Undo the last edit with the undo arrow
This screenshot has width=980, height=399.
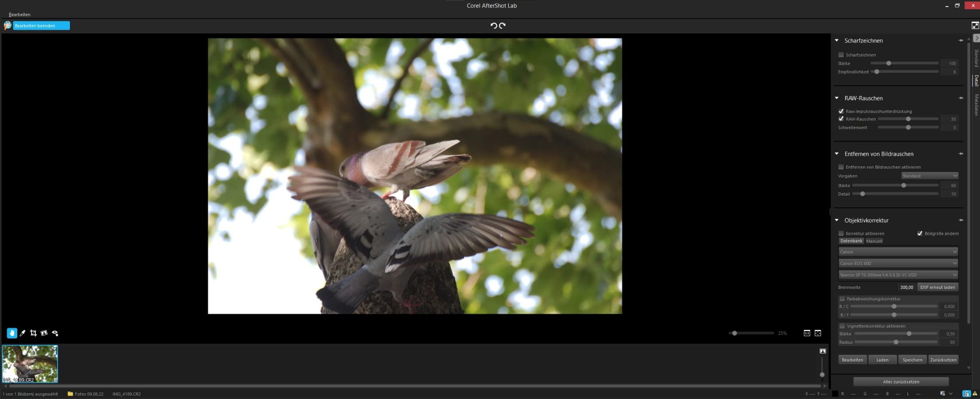[x=494, y=26]
